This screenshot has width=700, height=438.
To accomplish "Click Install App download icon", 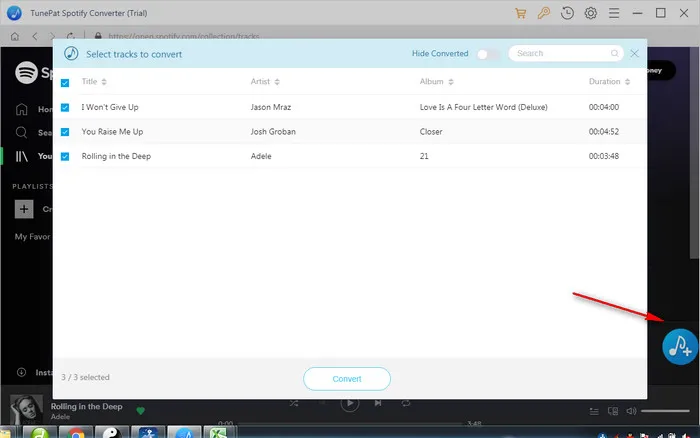I will 21,372.
